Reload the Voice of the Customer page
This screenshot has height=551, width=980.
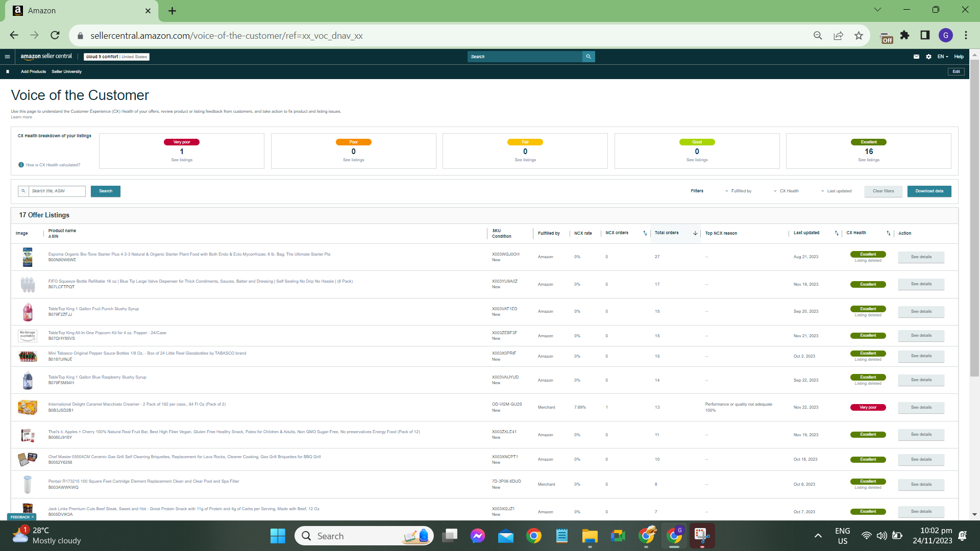tap(55, 35)
